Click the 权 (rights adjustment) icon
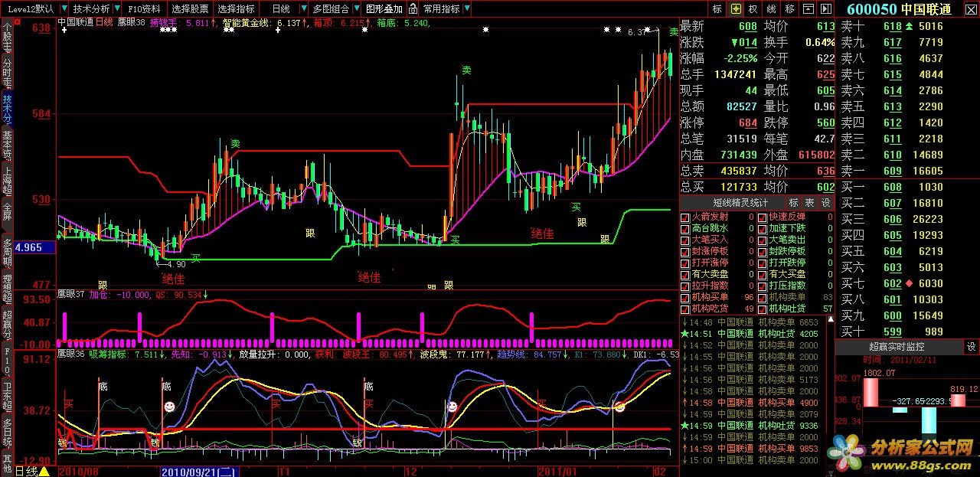The height and width of the screenshot is (477, 980). tap(753, 9)
